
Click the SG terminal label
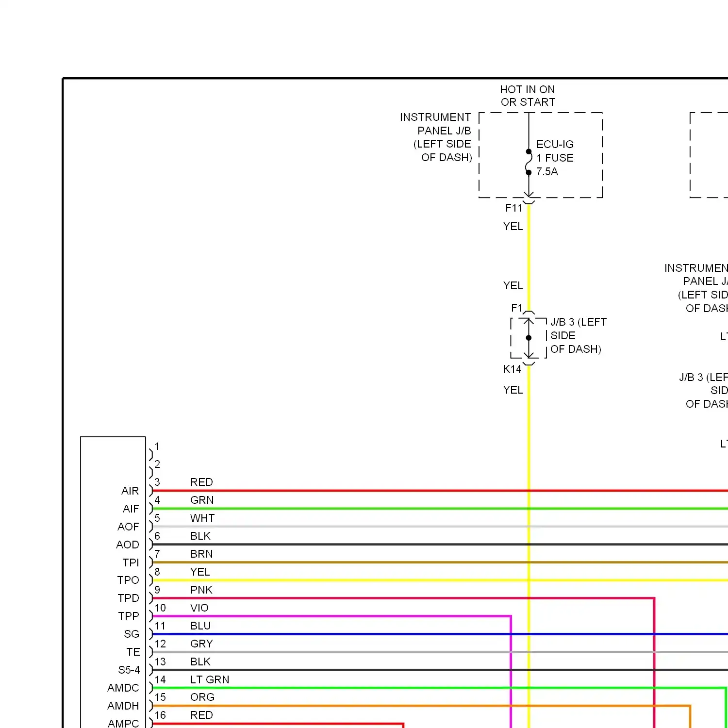[132, 634]
